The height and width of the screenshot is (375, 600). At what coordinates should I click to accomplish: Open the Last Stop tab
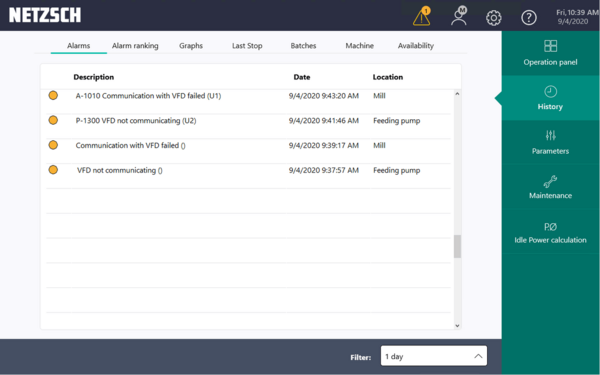click(247, 46)
